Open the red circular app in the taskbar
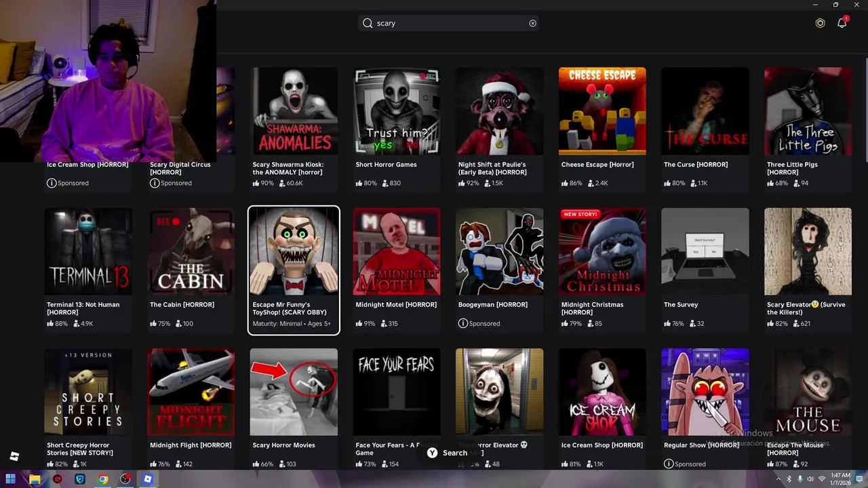Viewport: 868px width, 488px height. [58, 479]
